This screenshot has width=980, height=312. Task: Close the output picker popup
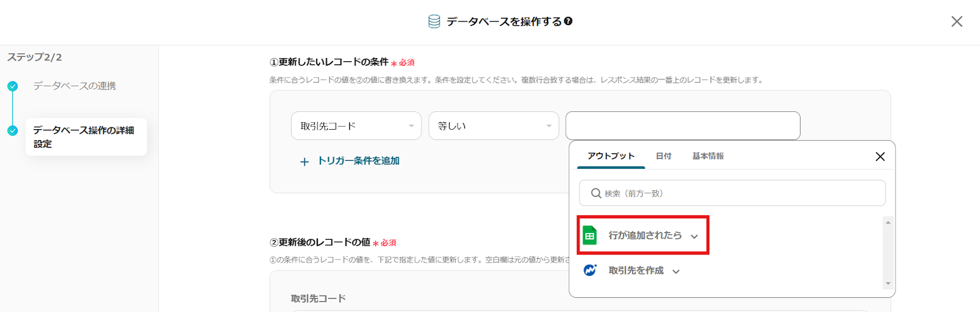click(880, 157)
